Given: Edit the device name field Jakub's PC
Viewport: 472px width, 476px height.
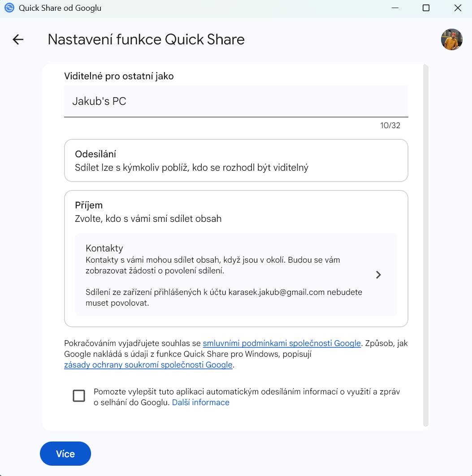Looking at the screenshot, I should (x=236, y=101).
